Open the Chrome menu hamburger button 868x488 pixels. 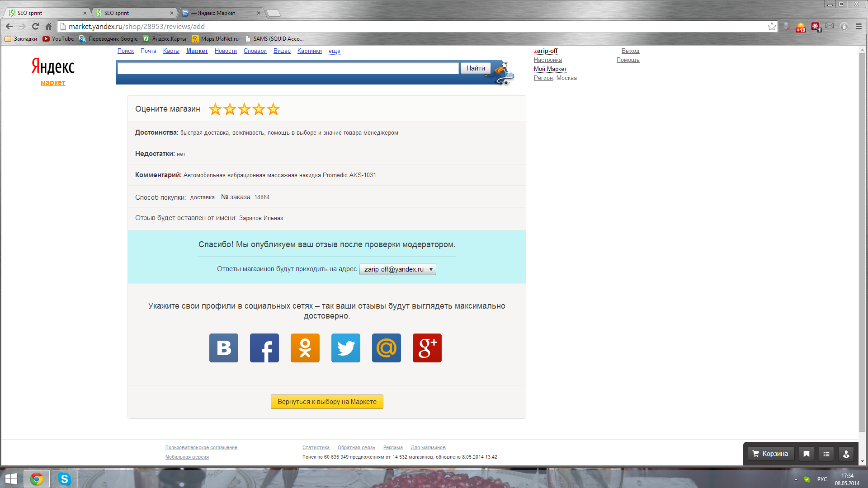pyautogui.click(x=859, y=27)
